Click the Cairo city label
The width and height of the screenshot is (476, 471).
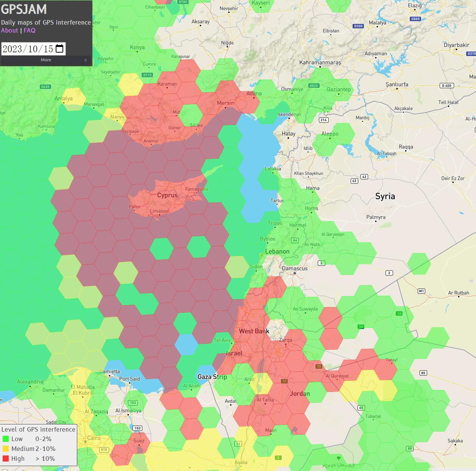click(94, 438)
